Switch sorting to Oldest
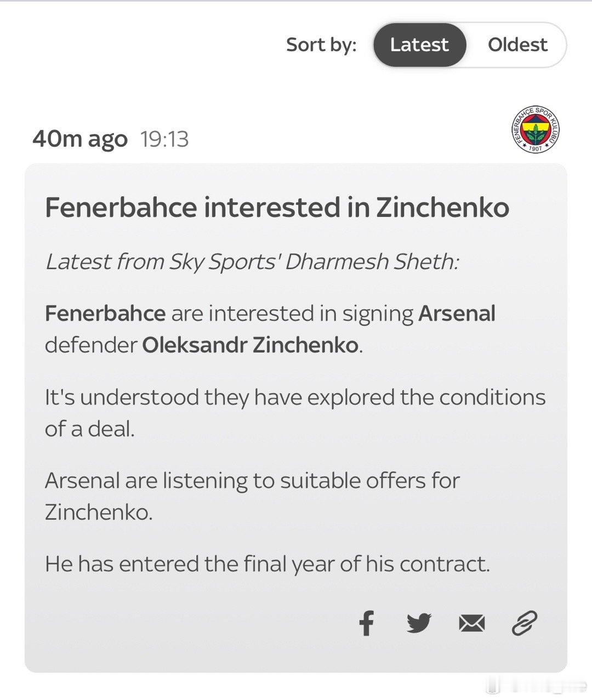This screenshot has height=700, width=592. (x=517, y=45)
